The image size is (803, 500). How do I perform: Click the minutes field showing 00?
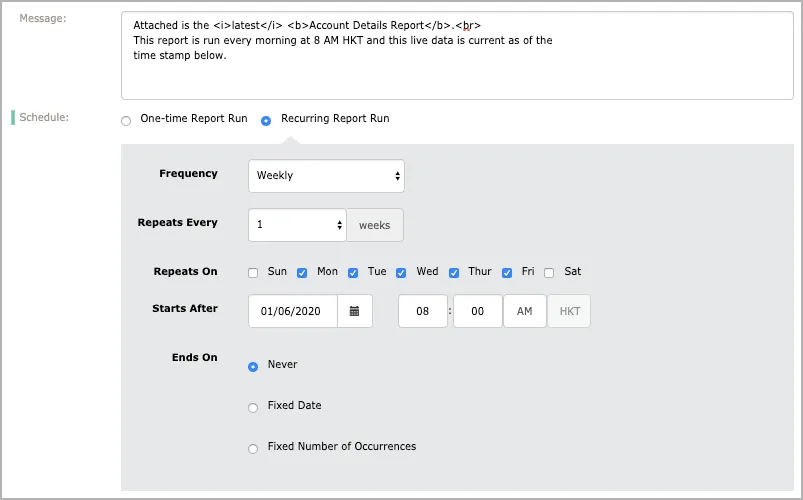point(477,311)
